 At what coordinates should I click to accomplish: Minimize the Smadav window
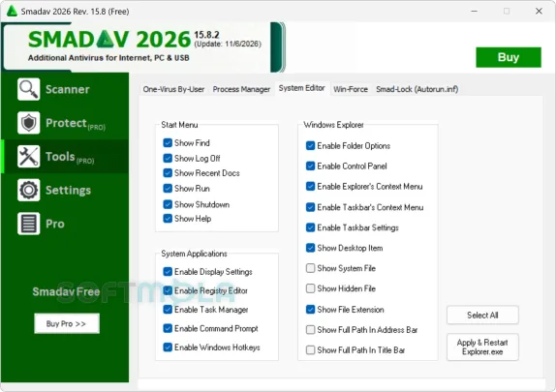tap(474, 11)
